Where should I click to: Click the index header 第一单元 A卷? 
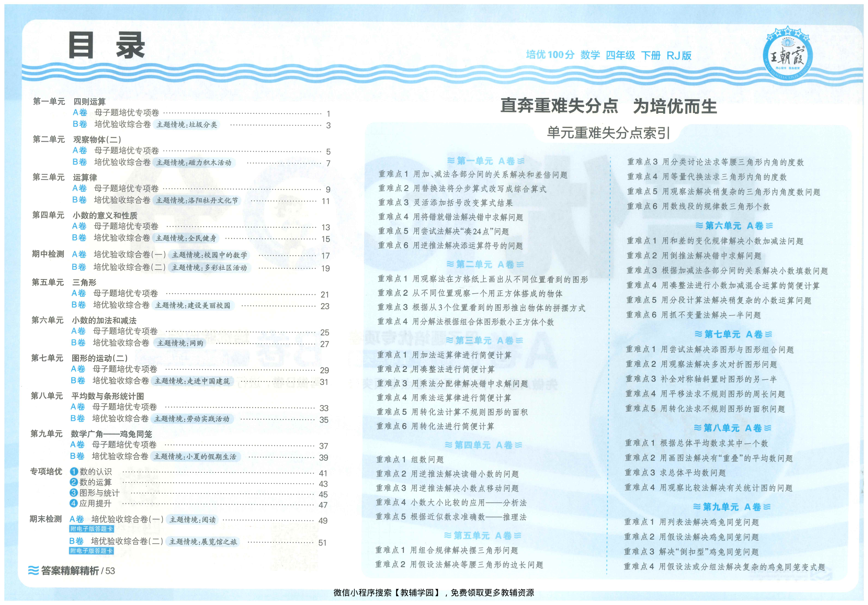(x=485, y=161)
